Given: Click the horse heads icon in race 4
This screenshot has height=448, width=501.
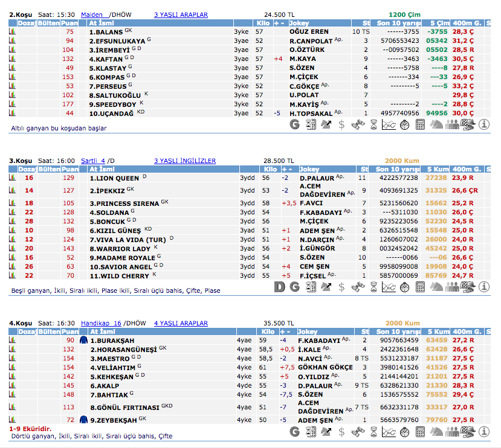Looking at the screenshot, I should (x=436, y=432).
